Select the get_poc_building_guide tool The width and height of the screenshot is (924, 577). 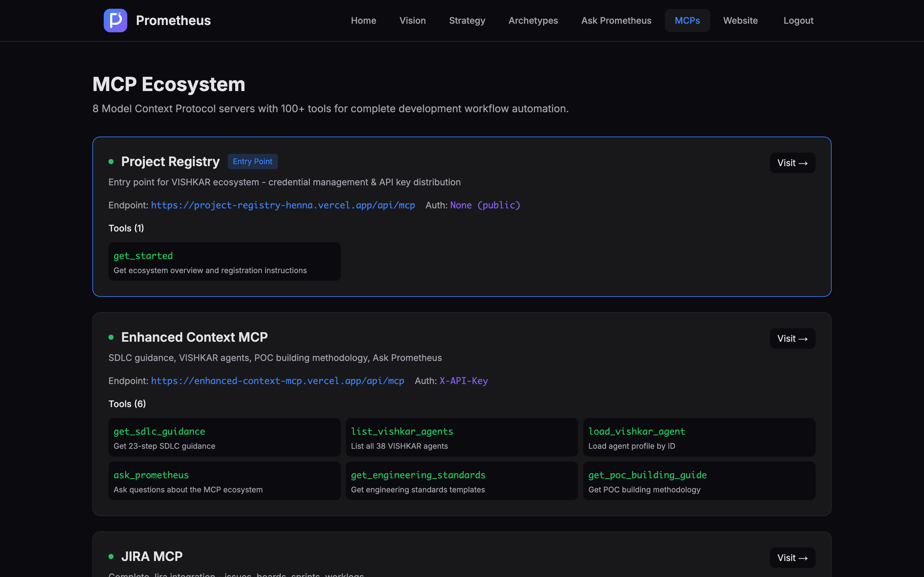699,481
